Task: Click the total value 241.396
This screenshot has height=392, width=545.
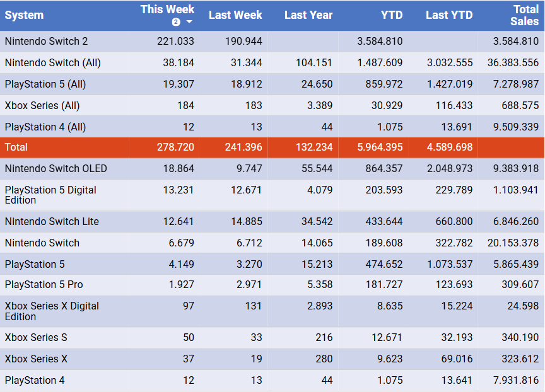Action: (x=243, y=147)
